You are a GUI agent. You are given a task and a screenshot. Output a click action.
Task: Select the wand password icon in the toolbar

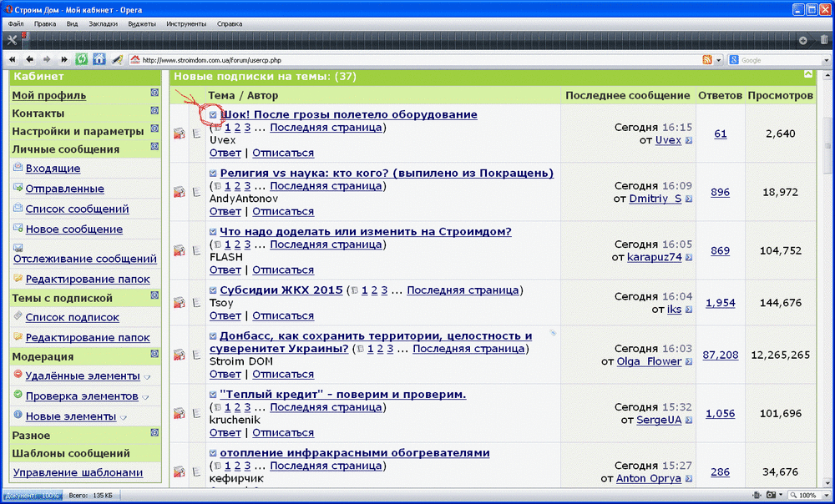point(118,59)
